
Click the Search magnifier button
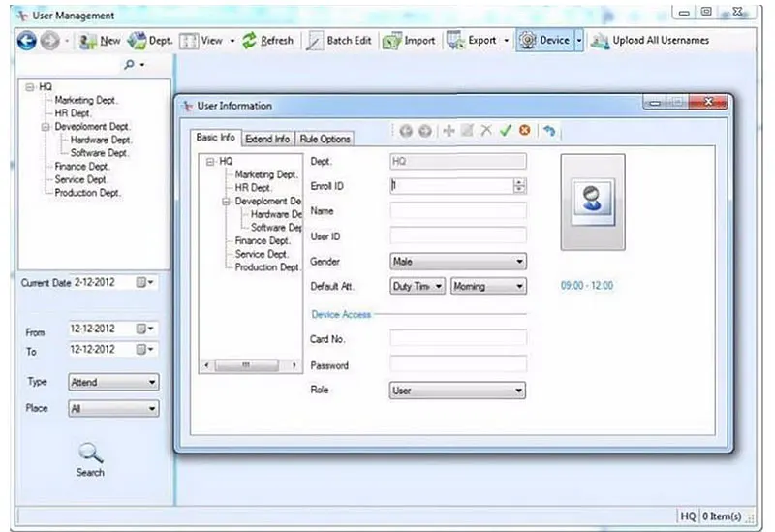tap(90, 460)
